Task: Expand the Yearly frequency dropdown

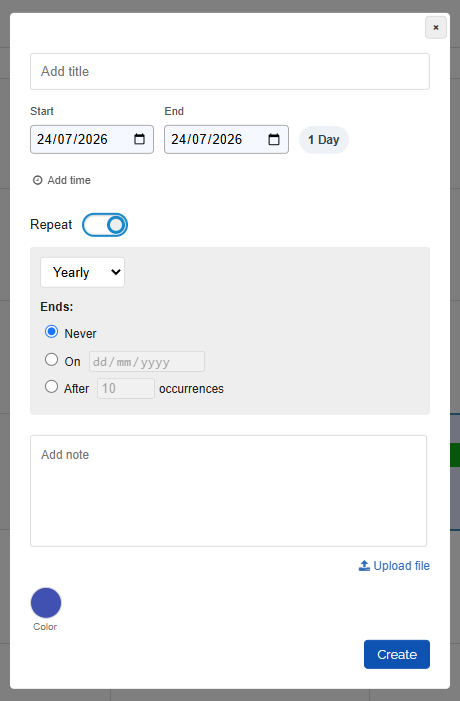Action: click(82, 272)
